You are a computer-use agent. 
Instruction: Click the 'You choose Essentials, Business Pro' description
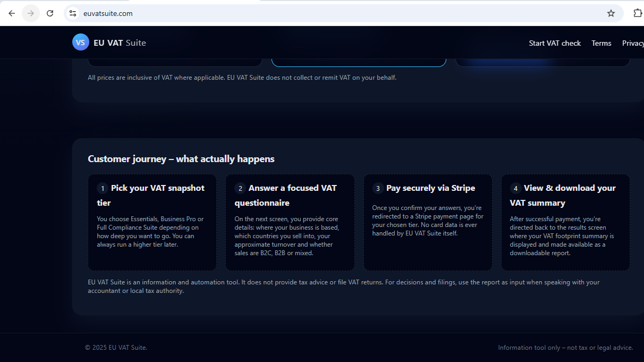click(x=150, y=232)
